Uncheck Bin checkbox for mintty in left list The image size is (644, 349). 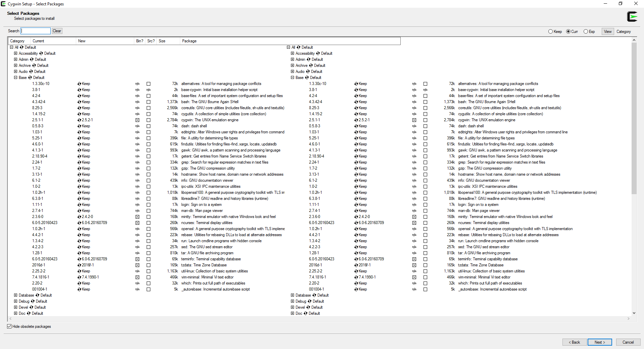click(137, 217)
